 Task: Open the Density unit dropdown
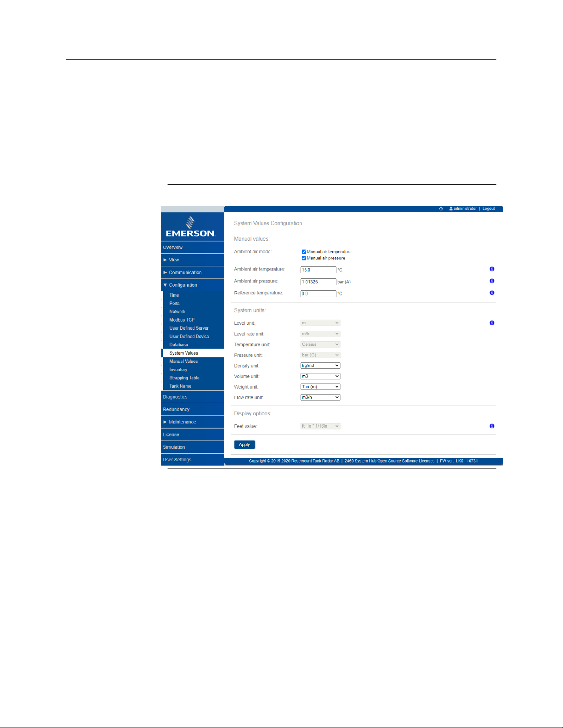tap(320, 366)
